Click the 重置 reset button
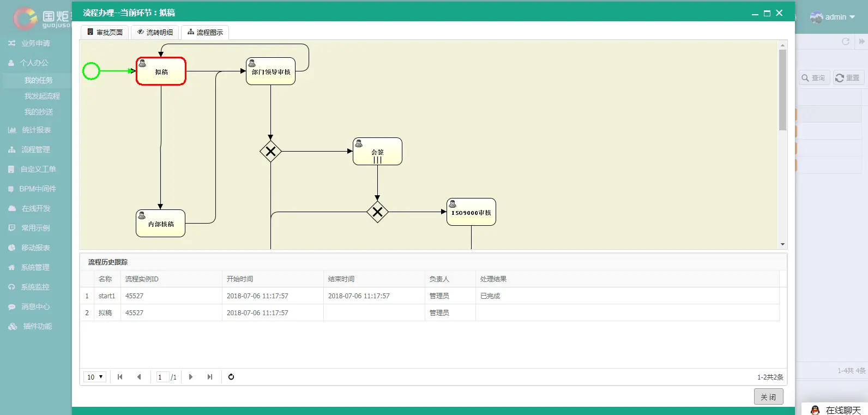 click(x=848, y=78)
